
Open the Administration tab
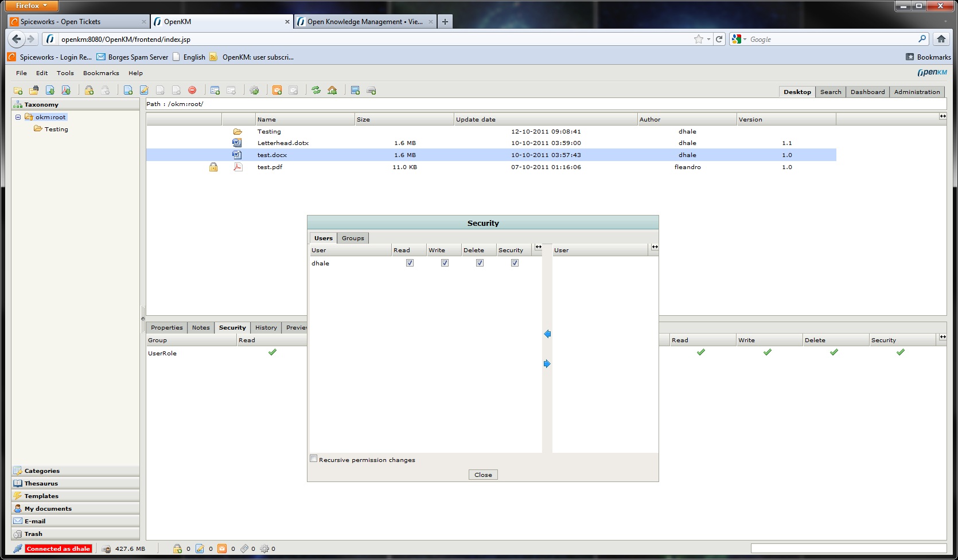[917, 92]
